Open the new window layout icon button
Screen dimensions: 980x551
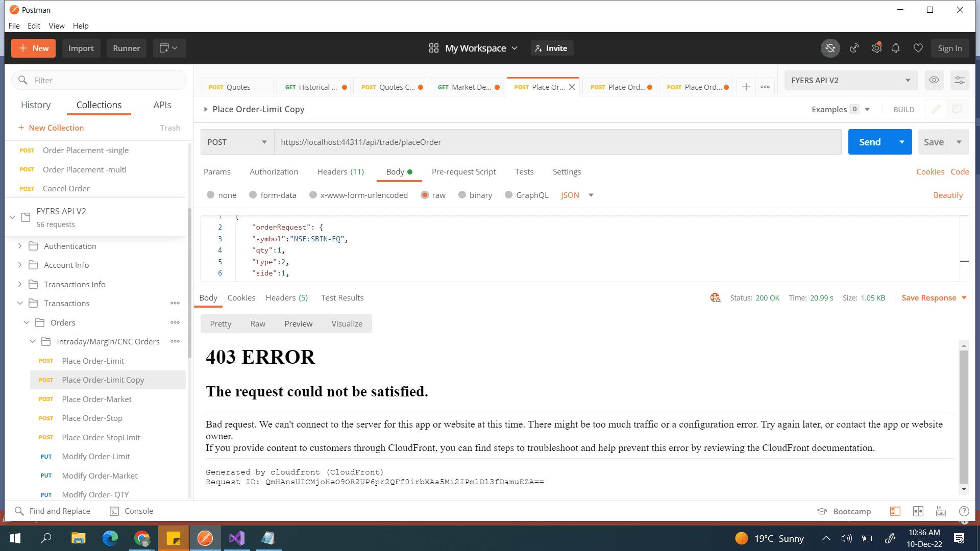coord(169,48)
